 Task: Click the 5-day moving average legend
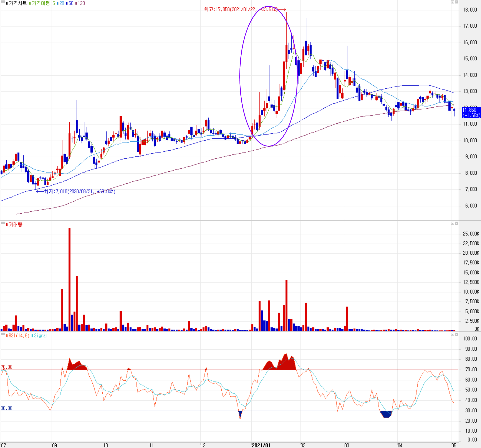click(x=54, y=3)
